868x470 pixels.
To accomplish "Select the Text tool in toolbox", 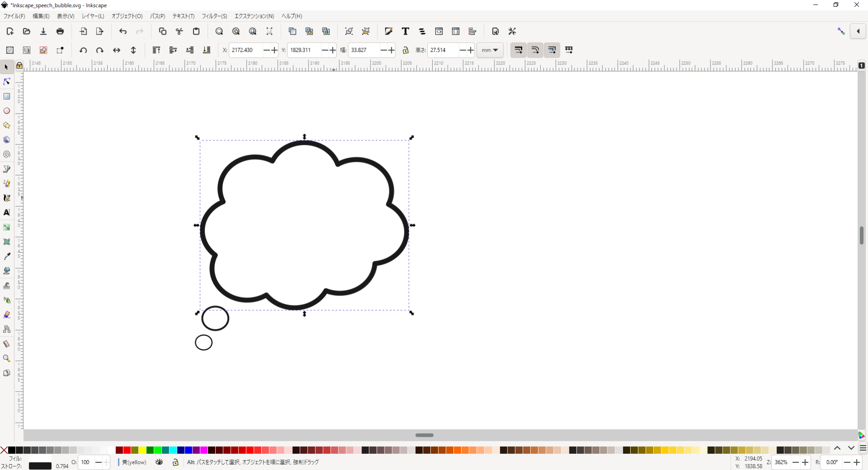I will pos(7,212).
